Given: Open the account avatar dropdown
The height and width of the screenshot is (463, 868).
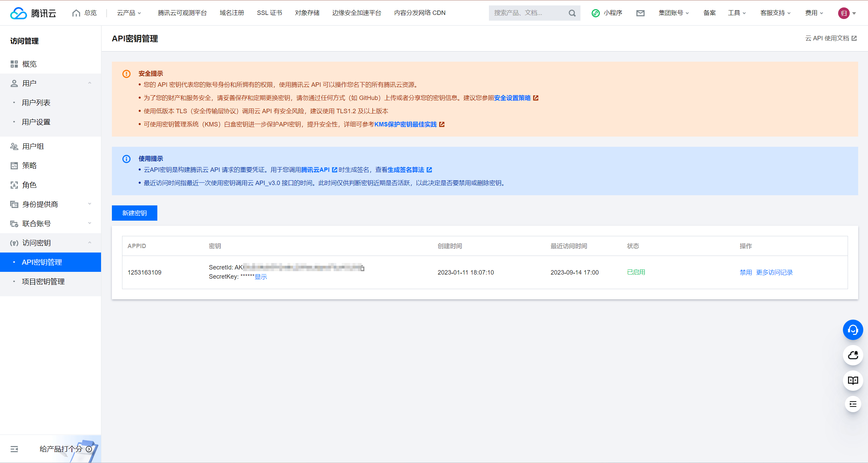Looking at the screenshot, I should click(847, 13).
